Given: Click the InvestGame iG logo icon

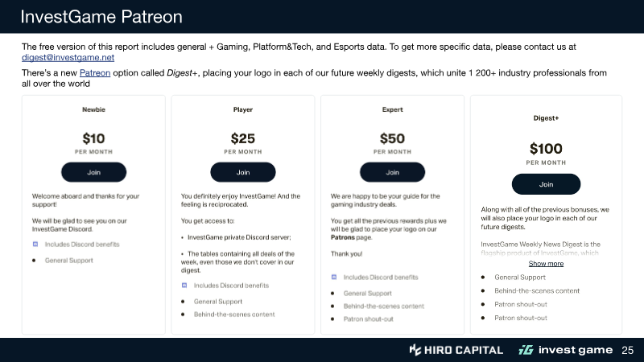Looking at the screenshot, I should coord(526,350).
